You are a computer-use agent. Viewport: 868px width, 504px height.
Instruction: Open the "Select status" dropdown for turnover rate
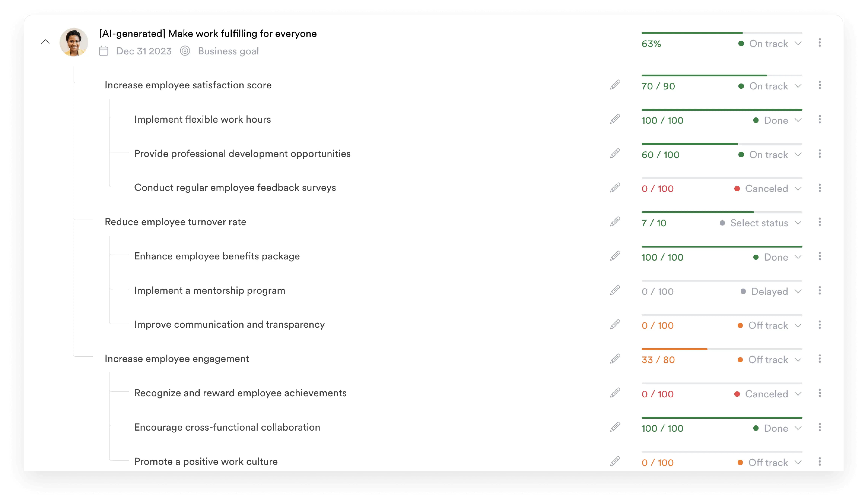[x=759, y=223]
